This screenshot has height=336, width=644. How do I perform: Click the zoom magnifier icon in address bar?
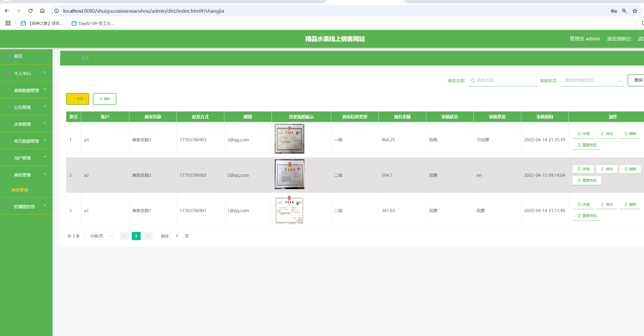point(624,11)
